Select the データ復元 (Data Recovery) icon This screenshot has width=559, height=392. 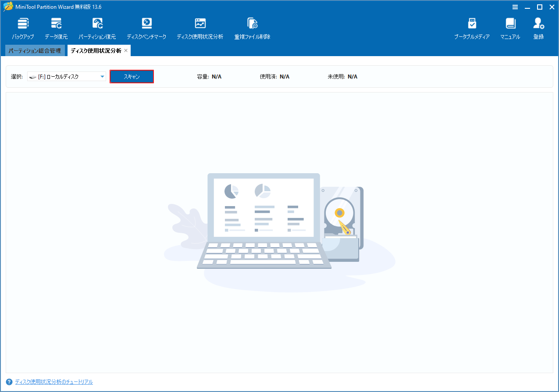point(56,27)
